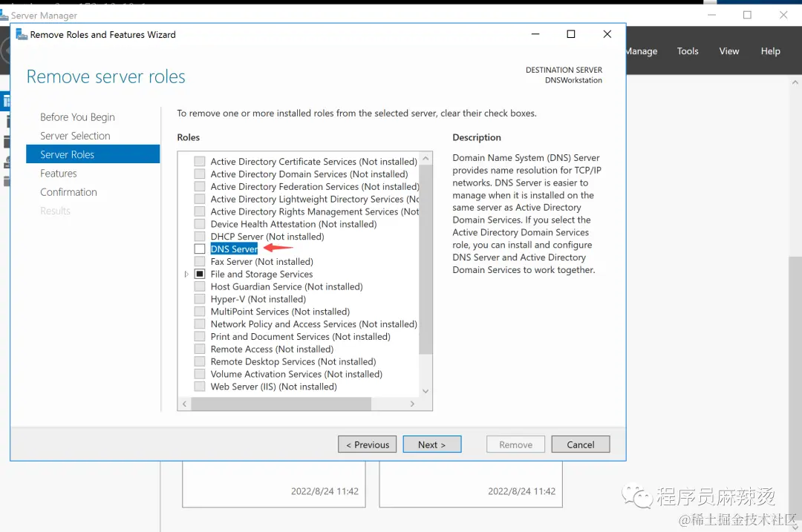Select Device Health Attestation row
The width and height of the screenshot is (802, 532).
(x=293, y=224)
